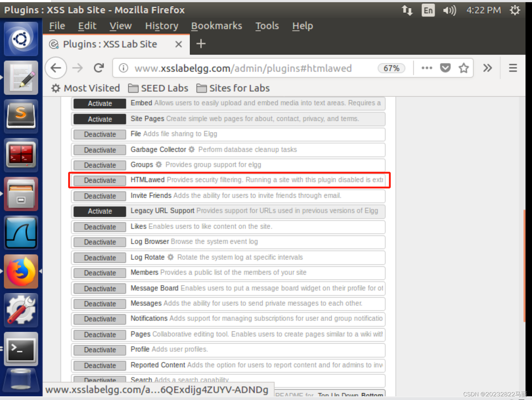
Task: Launch Wireshark from the dock
Action: (x=21, y=233)
